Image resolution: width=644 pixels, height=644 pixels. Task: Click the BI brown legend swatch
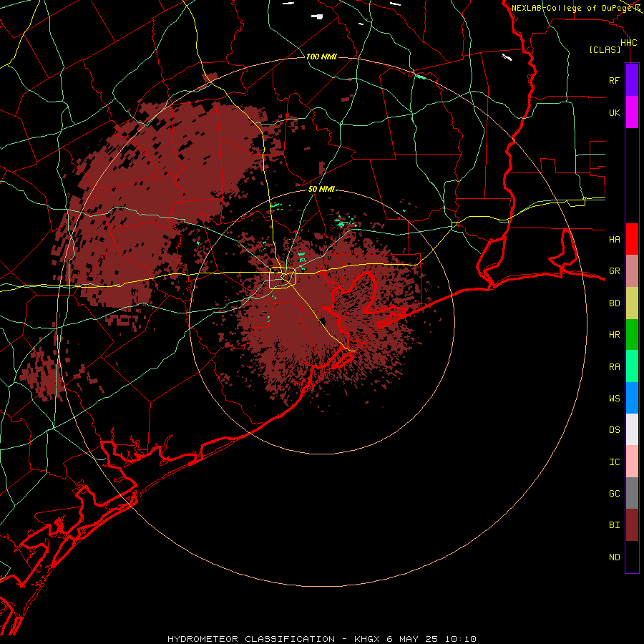pyautogui.click(x=632, y=525)
